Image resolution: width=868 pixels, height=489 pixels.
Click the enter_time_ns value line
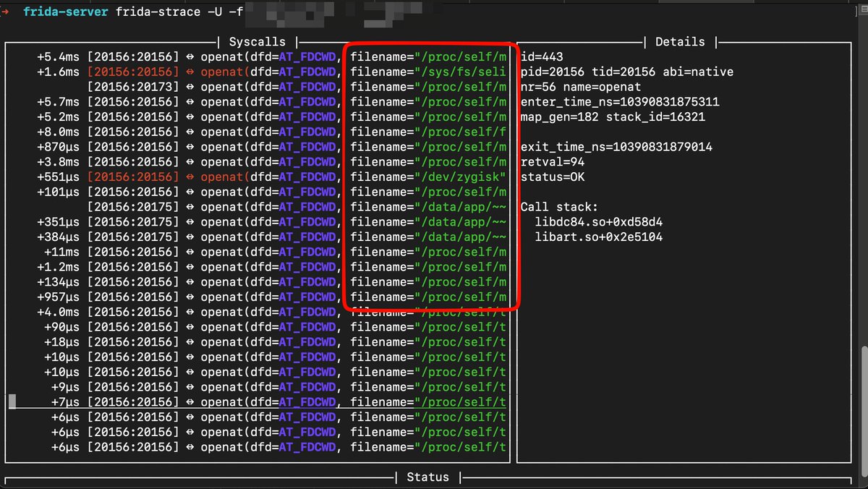pos(620,102)
